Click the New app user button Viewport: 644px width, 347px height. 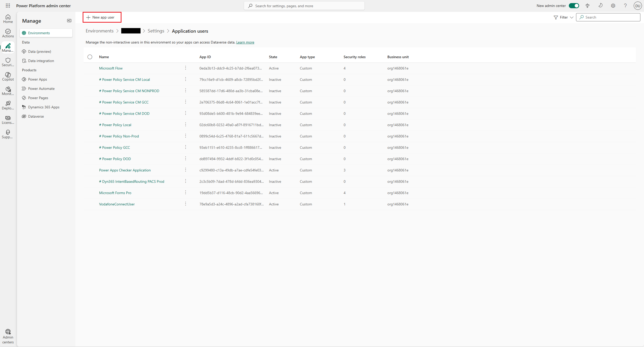[102, 17]
